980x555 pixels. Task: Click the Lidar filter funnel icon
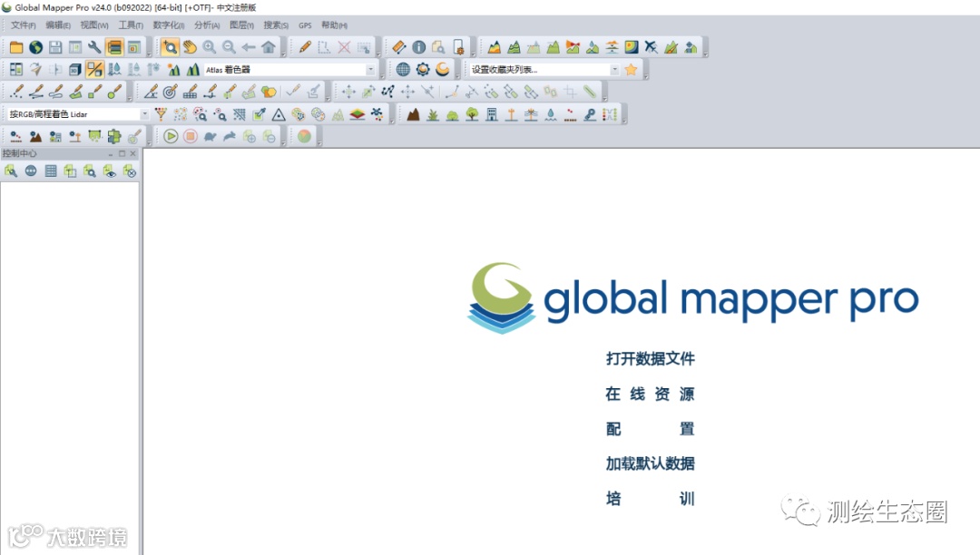coord(161,114)
